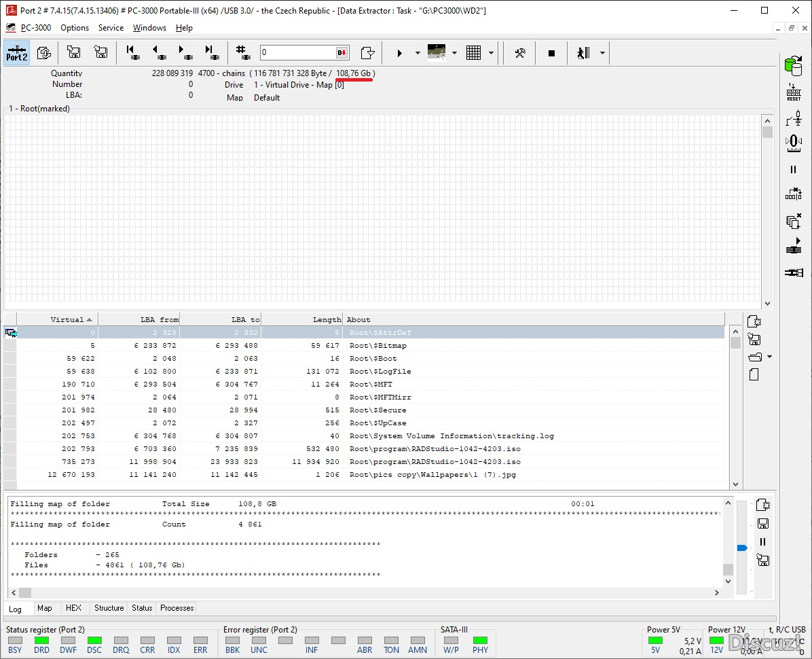Switch to the Processes tab
This screenshot has height=659, width=812.
(x=177, y=608)
